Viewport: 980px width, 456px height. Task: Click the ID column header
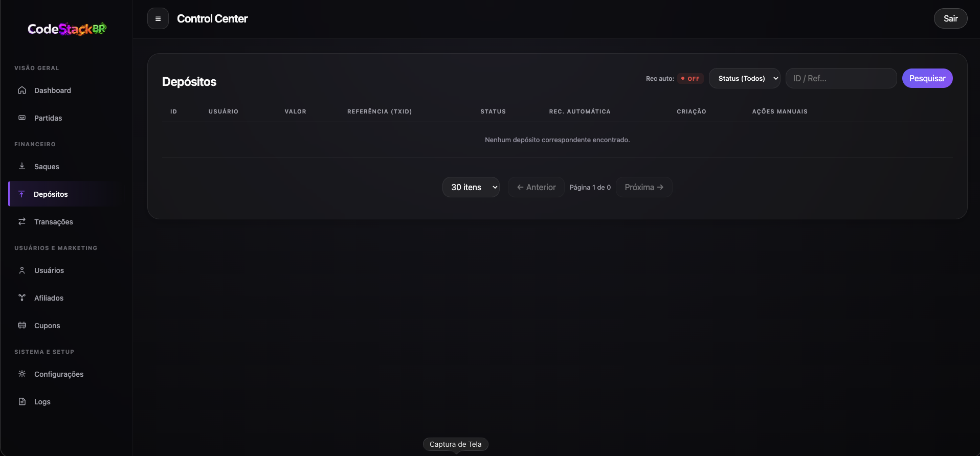[174, 111]
